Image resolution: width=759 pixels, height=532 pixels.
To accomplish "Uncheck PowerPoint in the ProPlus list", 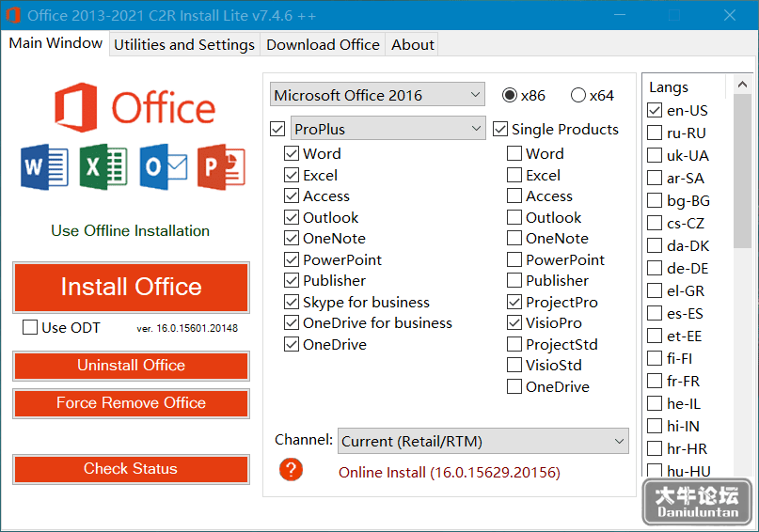I will pos(292,259).
